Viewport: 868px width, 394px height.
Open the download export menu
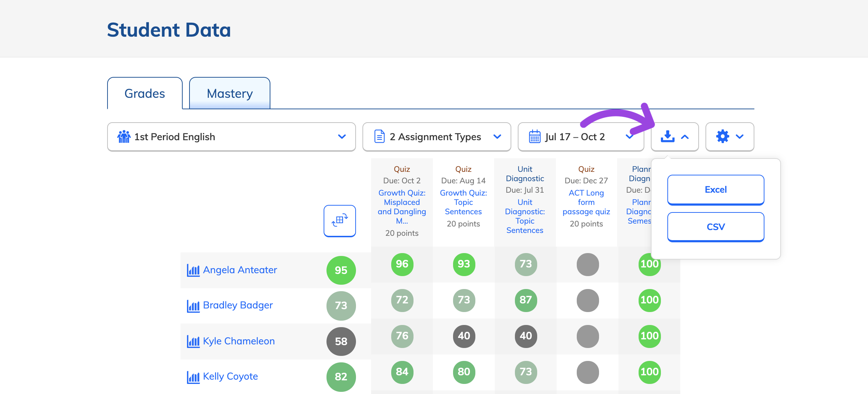click(x=675, y=137)
